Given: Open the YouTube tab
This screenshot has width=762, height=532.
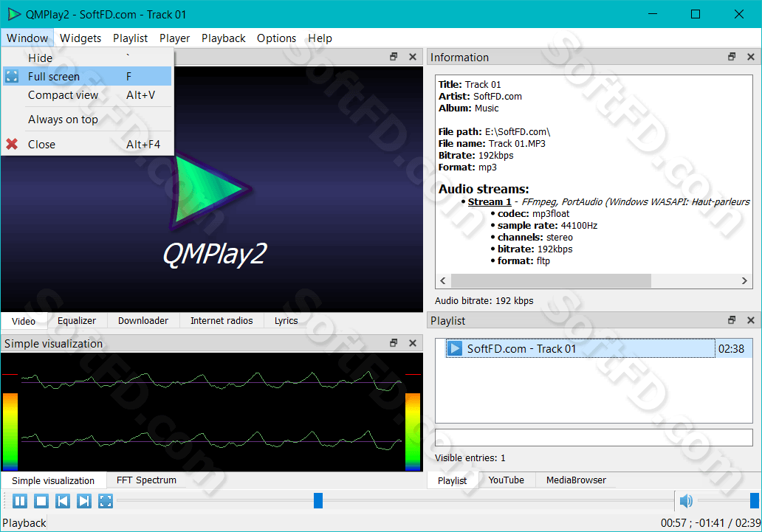Looking at the screenshot, I should pos(507,480).
